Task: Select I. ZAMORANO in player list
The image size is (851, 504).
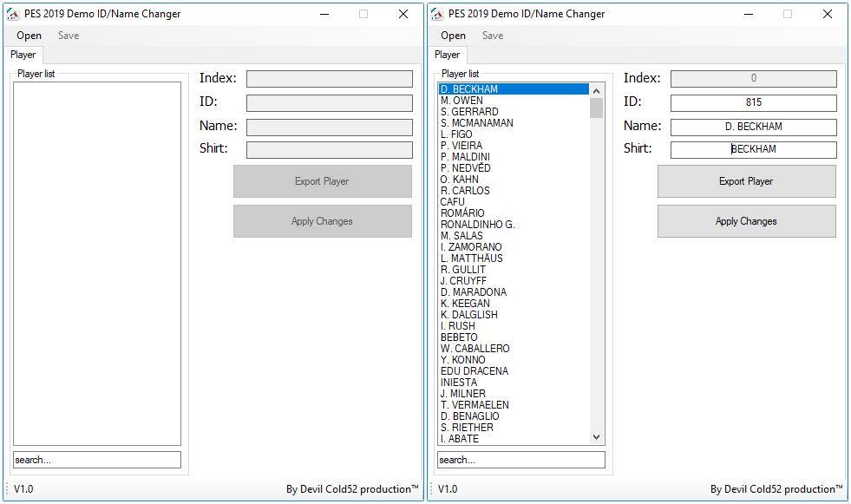Action: pos(514,247)
